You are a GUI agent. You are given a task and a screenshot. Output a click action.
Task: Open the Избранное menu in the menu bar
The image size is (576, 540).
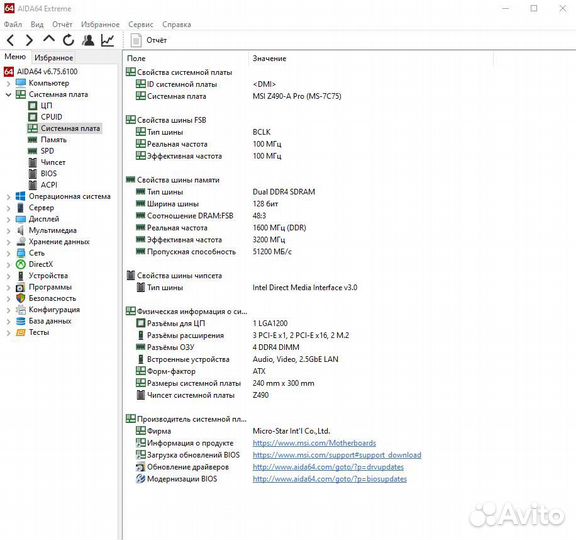(100, 25)
